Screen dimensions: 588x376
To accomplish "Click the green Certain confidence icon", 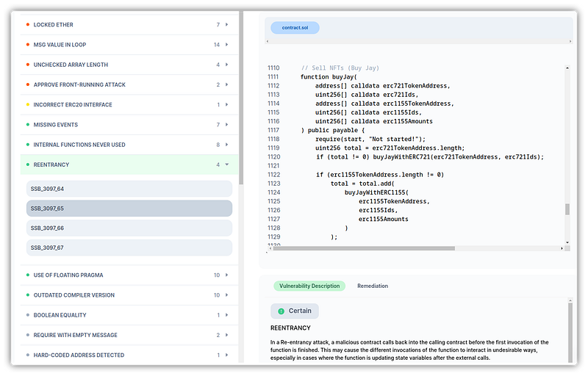I will [281, 311].
